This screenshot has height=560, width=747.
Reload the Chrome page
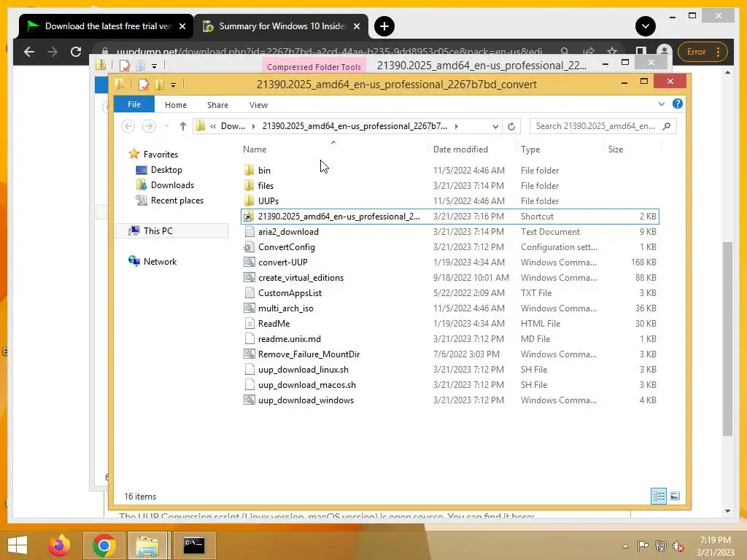[76, 52]
